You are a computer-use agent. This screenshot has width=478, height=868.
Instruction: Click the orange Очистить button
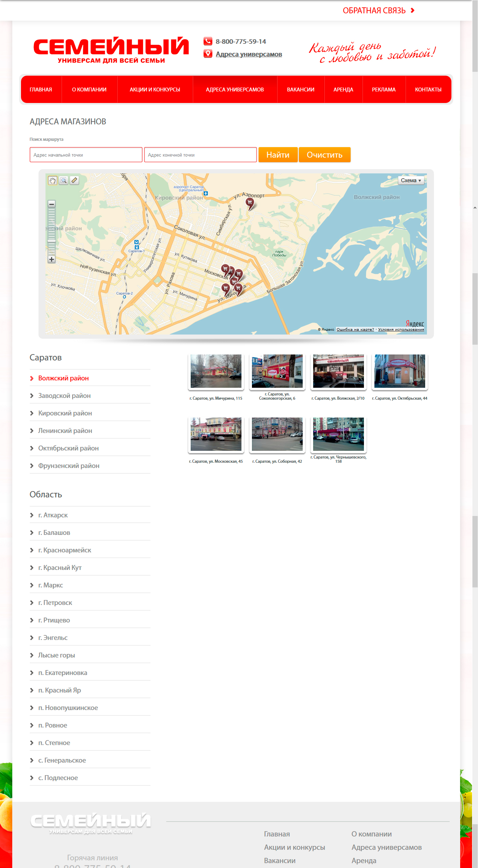tap(325, 155)
